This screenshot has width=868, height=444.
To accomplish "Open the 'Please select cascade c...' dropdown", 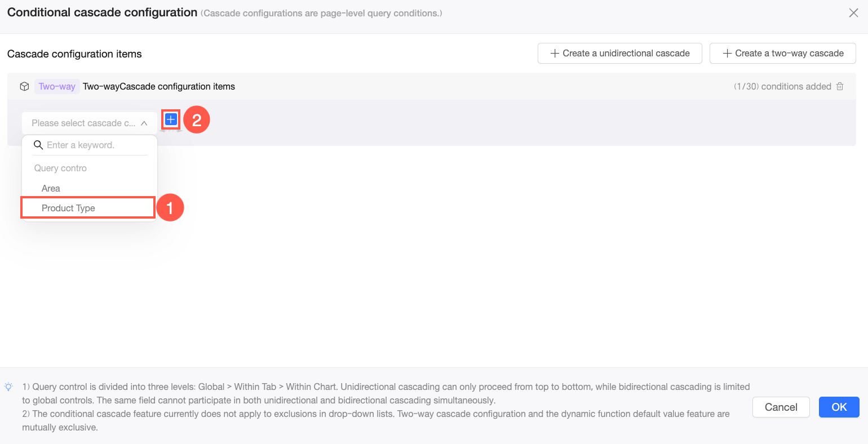I will coord(89,123).
